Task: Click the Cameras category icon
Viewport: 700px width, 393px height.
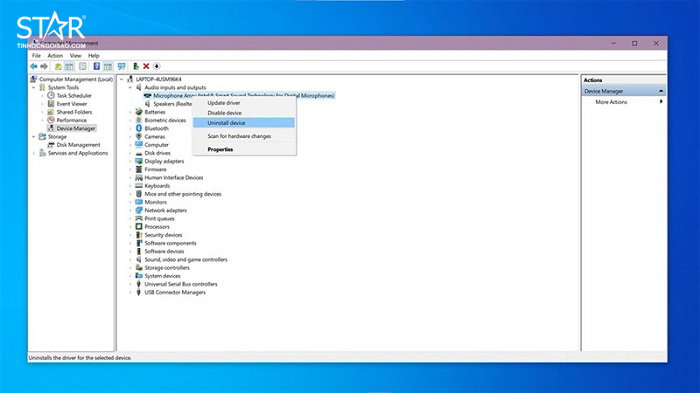Action: [x=139, y=136]
